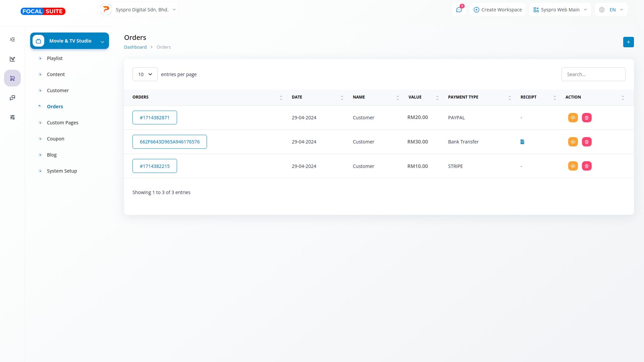The width and height of the screenshot is (644, 362).
Task: Delete order #1714382871 with trash icon
Action: pyautogui.click(x=587, y=118)
